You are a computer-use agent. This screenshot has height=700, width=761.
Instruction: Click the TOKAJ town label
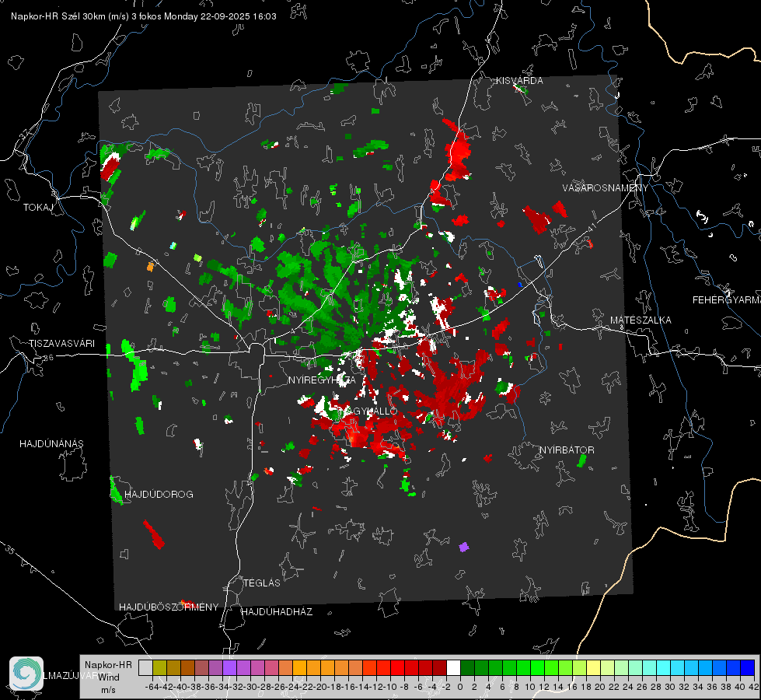pyautogui.click(x=38, y=208)
